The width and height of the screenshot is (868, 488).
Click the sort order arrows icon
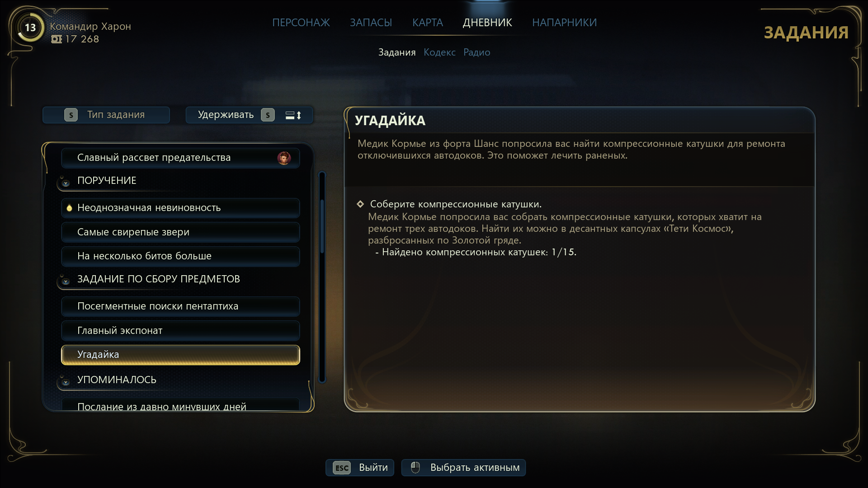[293, 115]
